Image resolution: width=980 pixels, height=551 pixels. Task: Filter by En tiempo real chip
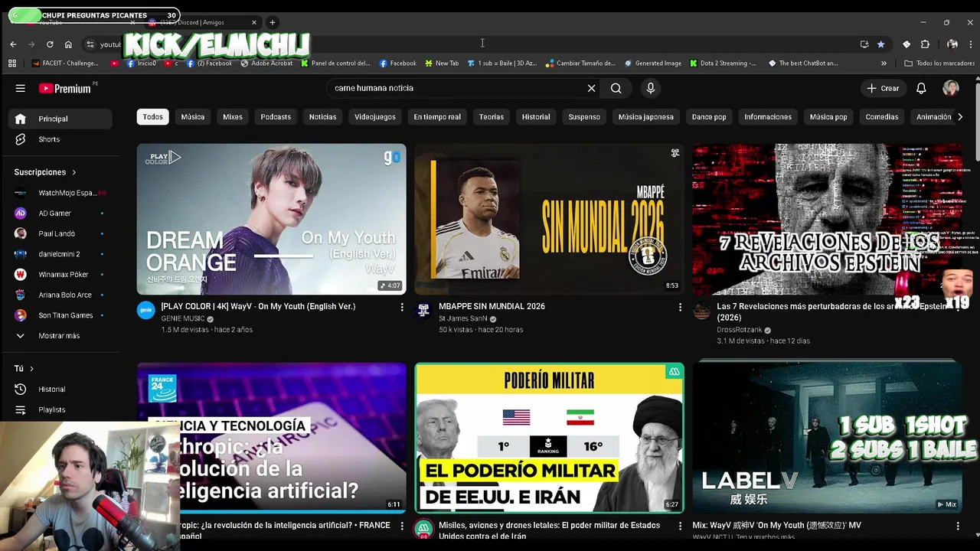coord(437,117)
